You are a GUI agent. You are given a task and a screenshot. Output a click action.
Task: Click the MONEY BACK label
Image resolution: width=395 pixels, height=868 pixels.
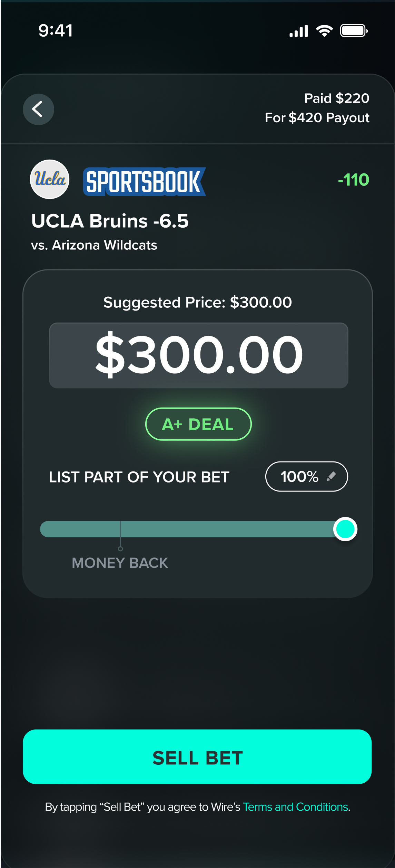(x=120, y=563)
